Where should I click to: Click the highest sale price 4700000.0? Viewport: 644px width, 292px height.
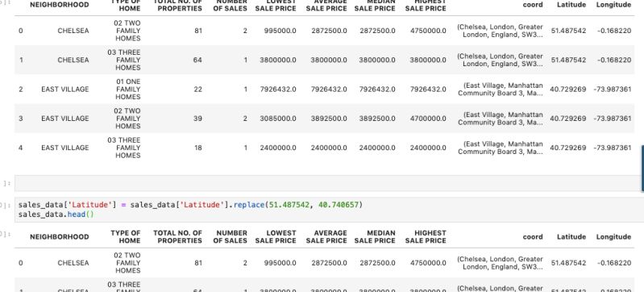point(427,119)
